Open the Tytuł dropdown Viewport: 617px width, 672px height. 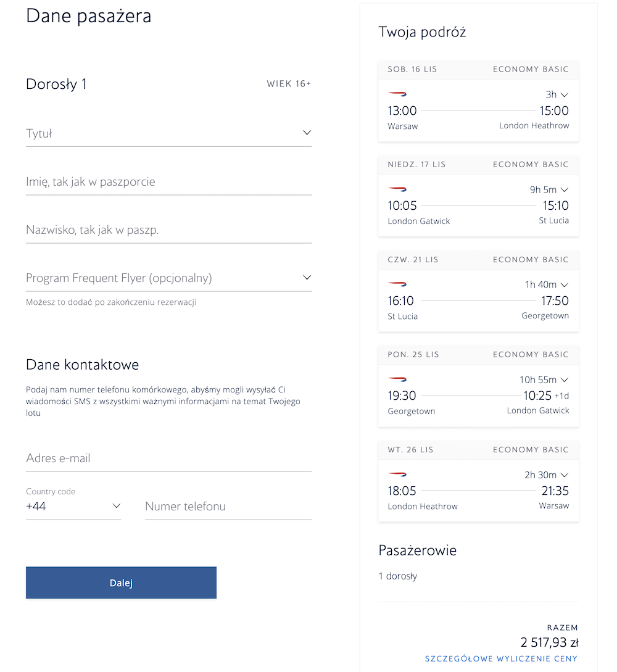(x=168, y=133)
